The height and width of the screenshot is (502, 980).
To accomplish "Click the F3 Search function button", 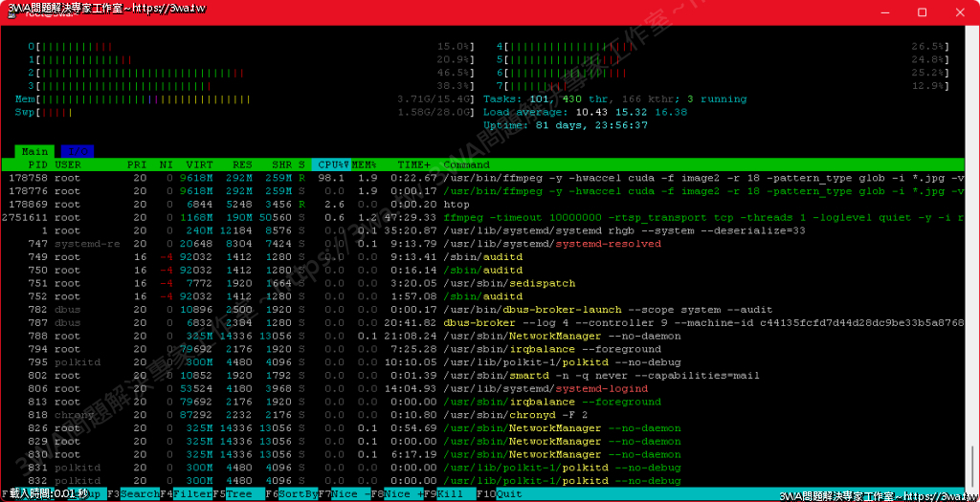I will [133, 494].
